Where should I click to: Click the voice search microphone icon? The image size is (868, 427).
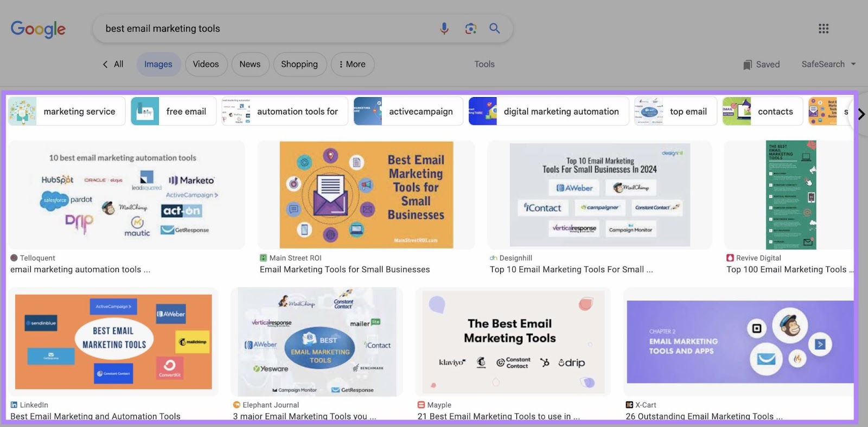(444, 28)
